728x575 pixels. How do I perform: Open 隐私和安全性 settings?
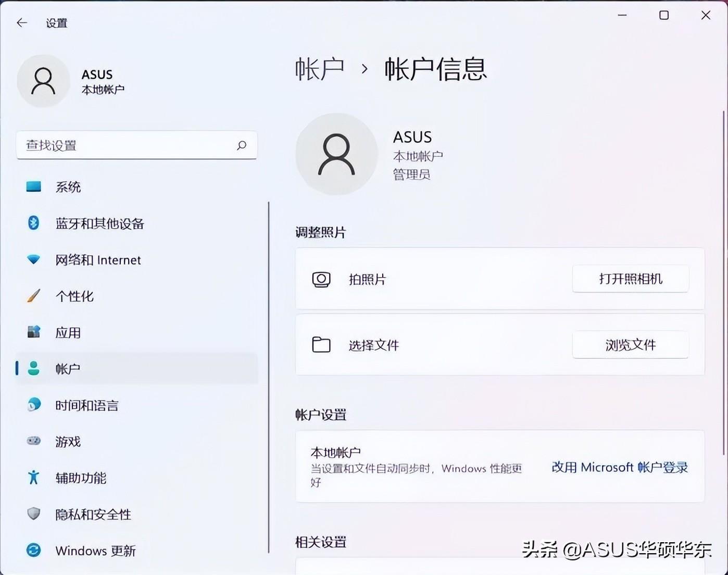click(137, 514)
